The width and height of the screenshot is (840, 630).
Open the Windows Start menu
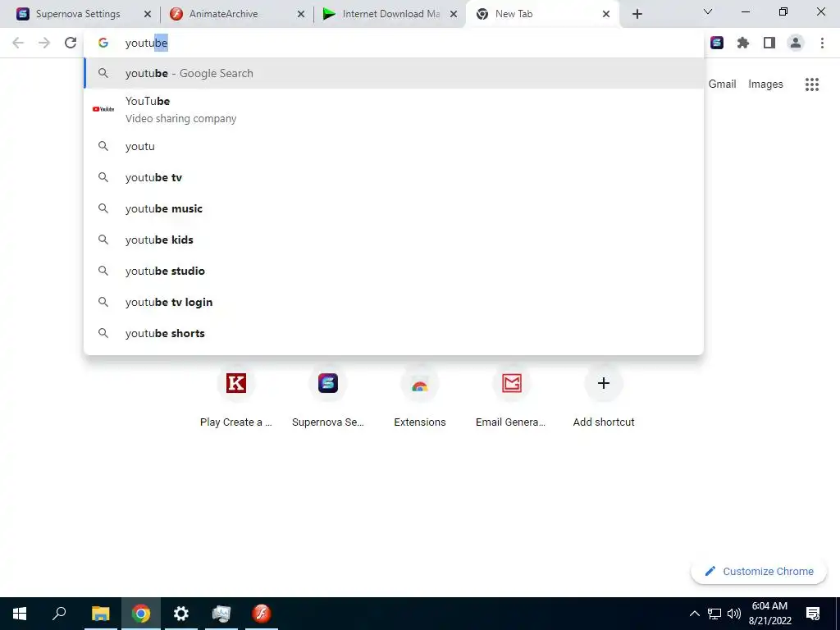click(x=20, y=614)
